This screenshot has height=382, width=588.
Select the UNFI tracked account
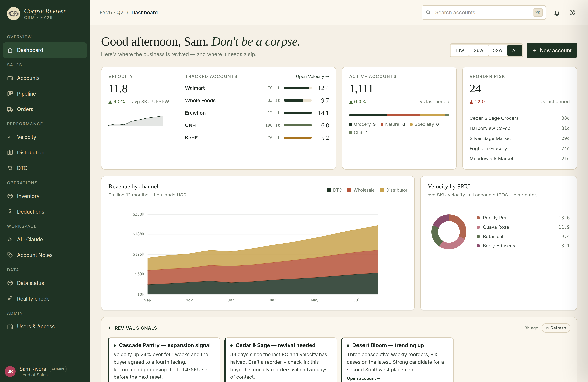257,125
